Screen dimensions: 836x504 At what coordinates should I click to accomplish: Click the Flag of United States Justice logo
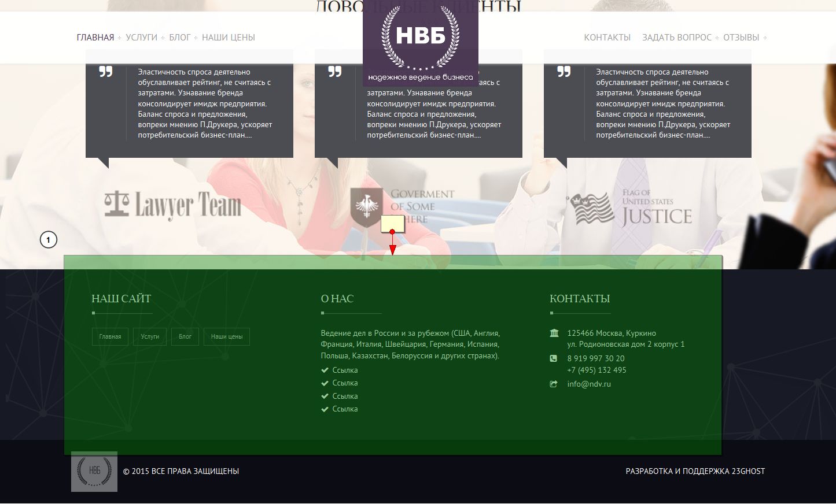click(x=629, y=208)
